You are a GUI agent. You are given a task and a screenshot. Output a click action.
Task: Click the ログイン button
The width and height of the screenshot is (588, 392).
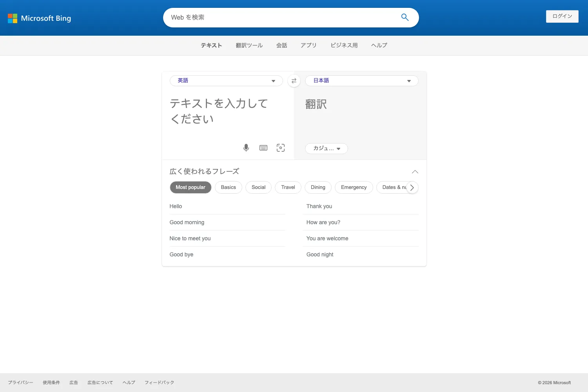[x=562, y=16]
